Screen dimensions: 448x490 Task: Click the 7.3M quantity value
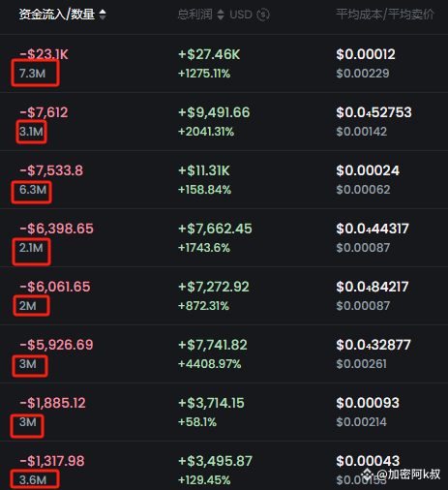pos(32,74)
